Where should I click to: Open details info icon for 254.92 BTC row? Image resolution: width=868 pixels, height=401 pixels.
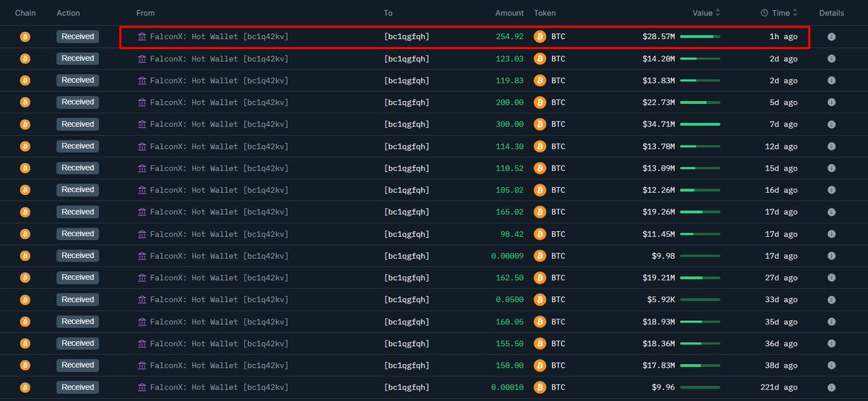831,37
